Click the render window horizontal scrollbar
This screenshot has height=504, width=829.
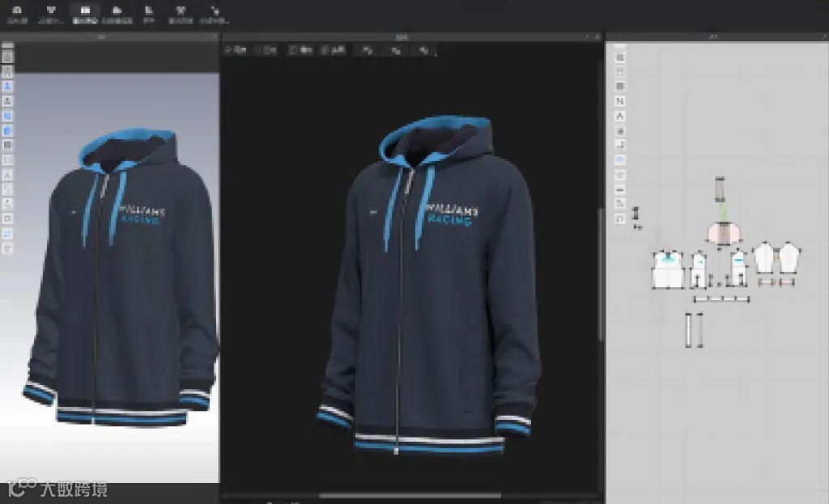[410, 496]
